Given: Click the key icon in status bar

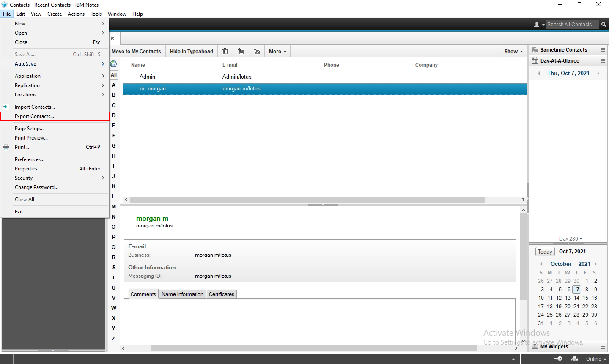Looking at the screenshot, I should click(558, 359).
